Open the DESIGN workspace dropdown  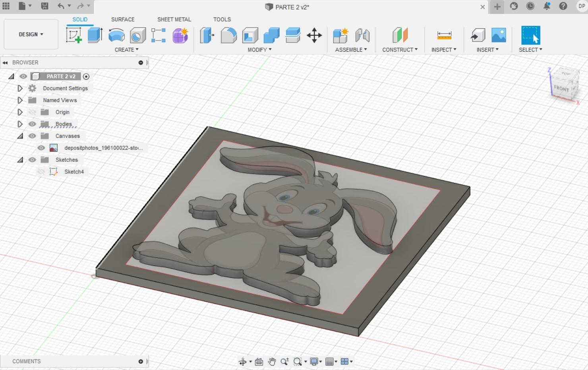pyautogui.click(x=31, y=35)
